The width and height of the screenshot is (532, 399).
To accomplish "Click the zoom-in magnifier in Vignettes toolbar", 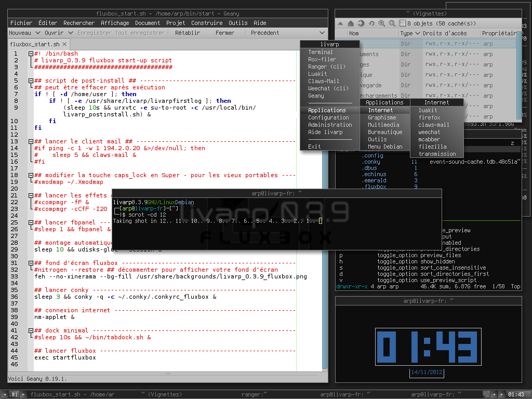I will 382,23.
